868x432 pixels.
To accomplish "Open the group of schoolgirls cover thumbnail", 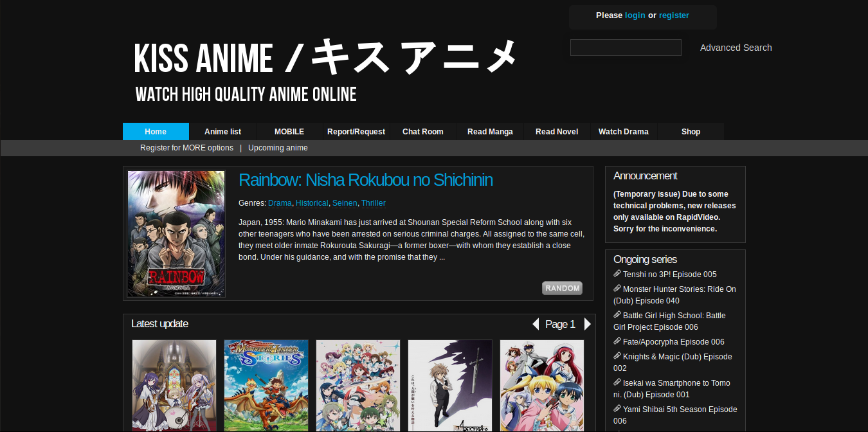I will coord(358,386).
